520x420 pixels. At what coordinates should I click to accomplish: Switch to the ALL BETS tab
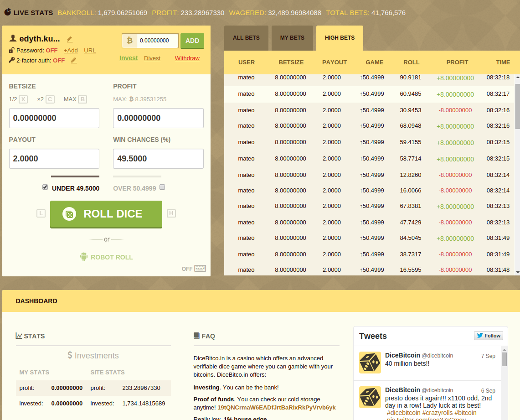click(x=246, y=38)
